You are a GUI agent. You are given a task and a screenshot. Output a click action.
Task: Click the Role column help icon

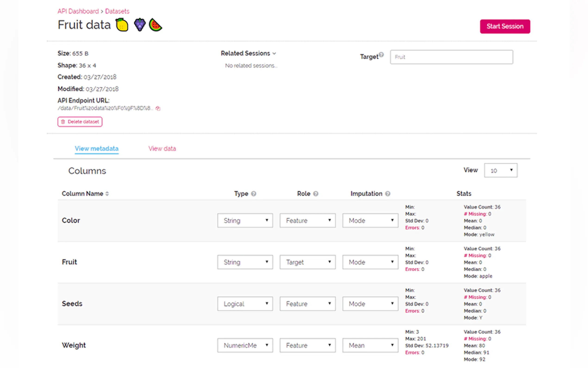[x=316, y=194]
